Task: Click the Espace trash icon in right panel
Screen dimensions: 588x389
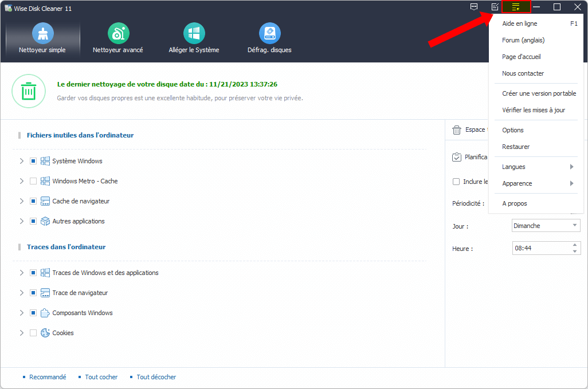Action: point(457,130)
